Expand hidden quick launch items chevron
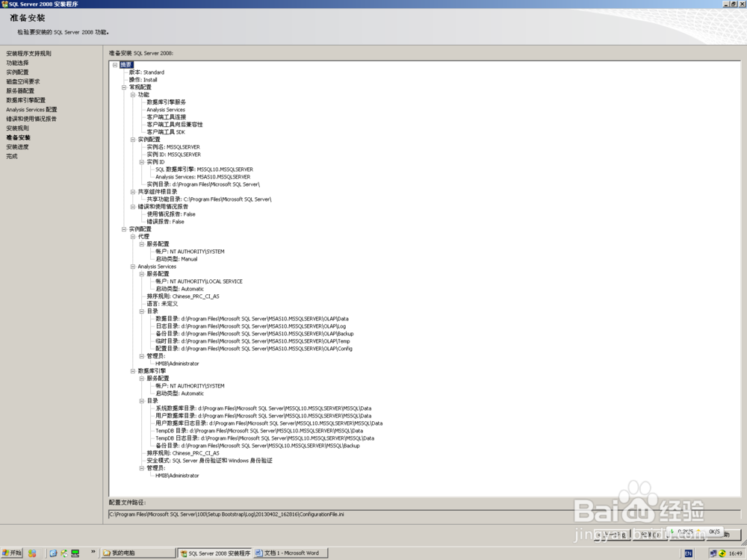The image size is (747, 560). click(93, 552)
